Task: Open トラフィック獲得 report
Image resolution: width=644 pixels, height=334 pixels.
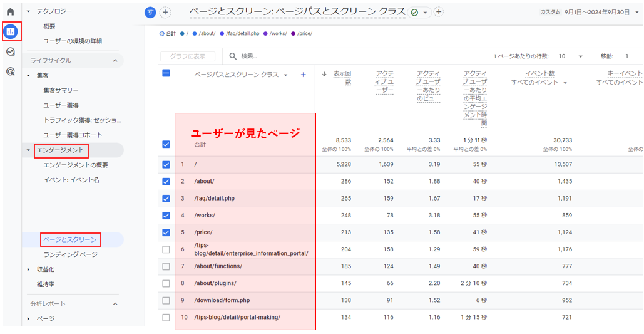Action: coord(83,120)
